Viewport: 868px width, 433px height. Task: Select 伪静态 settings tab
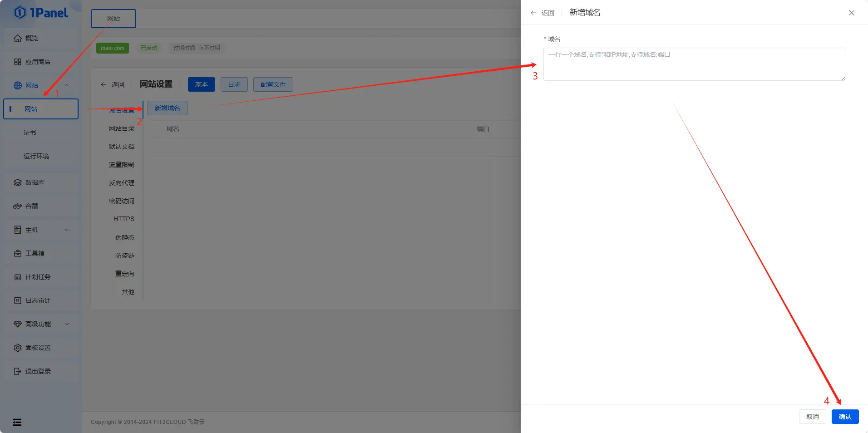(125, 237)
